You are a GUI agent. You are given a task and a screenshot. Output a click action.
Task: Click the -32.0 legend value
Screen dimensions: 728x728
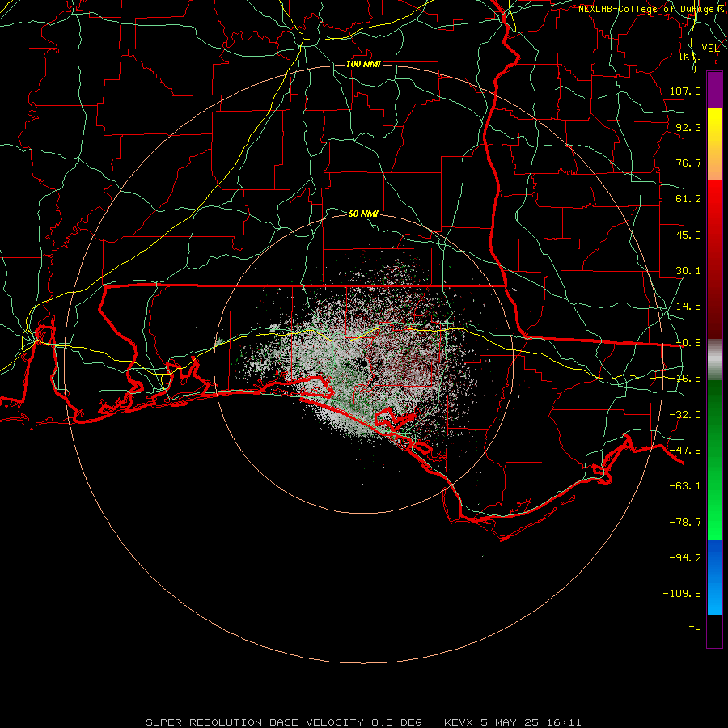click(685, 415)
